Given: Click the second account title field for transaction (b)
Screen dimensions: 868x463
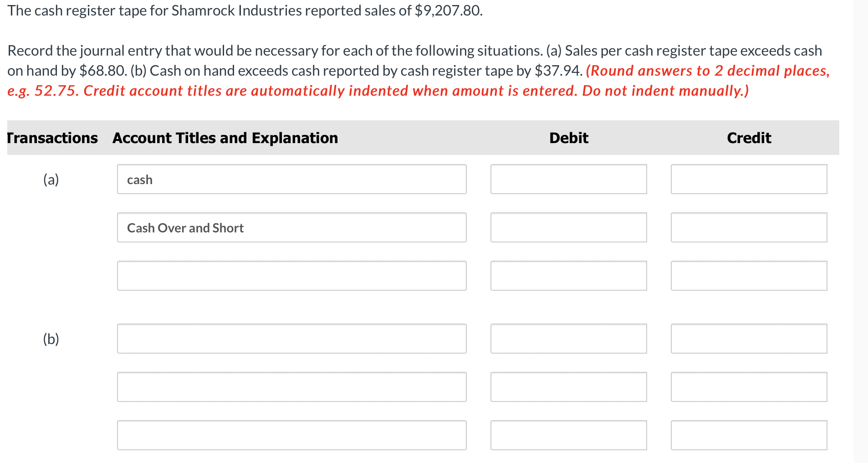Looking at the screenshot, I should [291, 387].
